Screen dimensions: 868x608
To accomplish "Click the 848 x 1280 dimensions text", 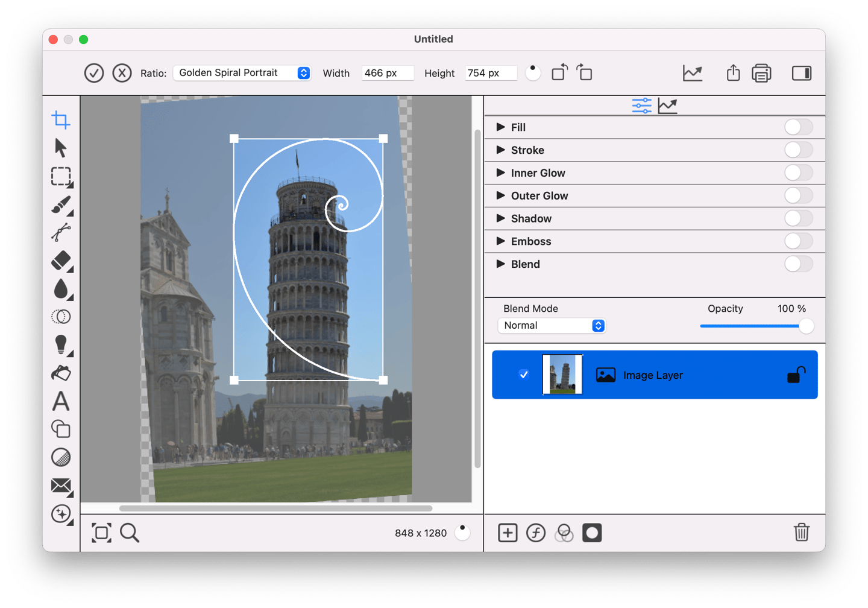I will (x=421, y=533).
